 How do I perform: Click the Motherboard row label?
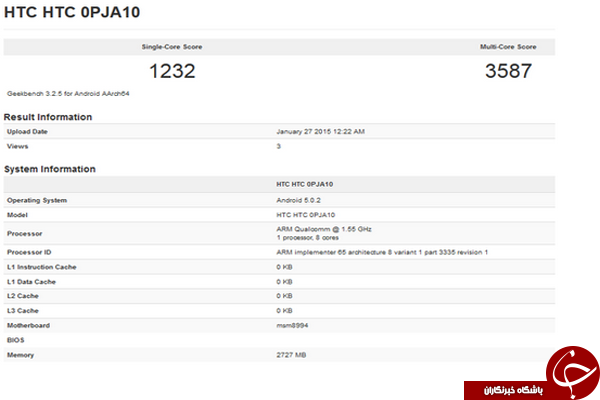[x=28, y=325]
